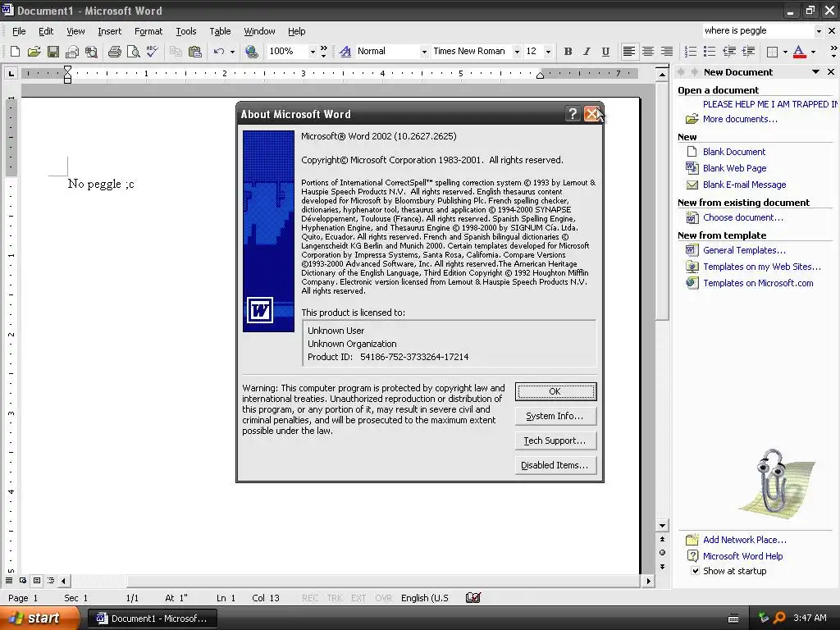Open the Table menu
This screenshot has height=630, width=840.
tap(220, 31)
